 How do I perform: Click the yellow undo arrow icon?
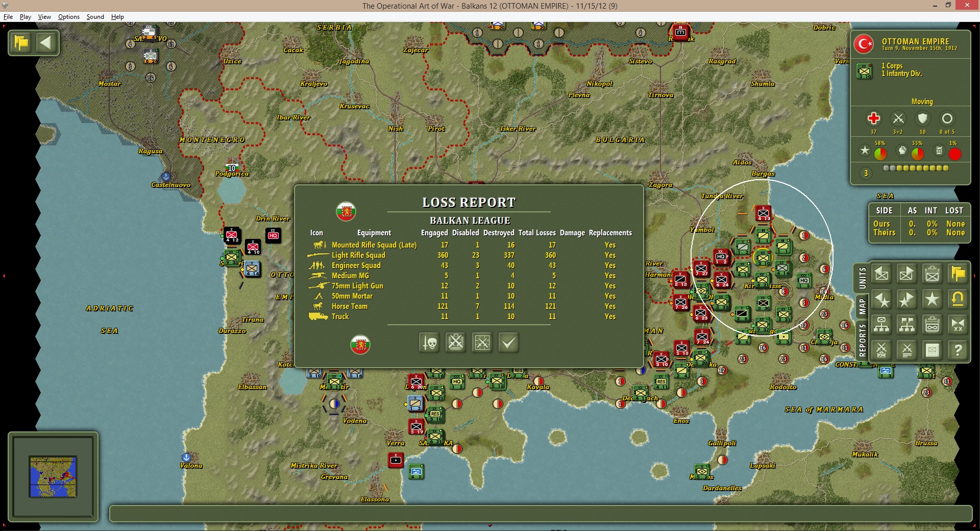click(958, 300)
